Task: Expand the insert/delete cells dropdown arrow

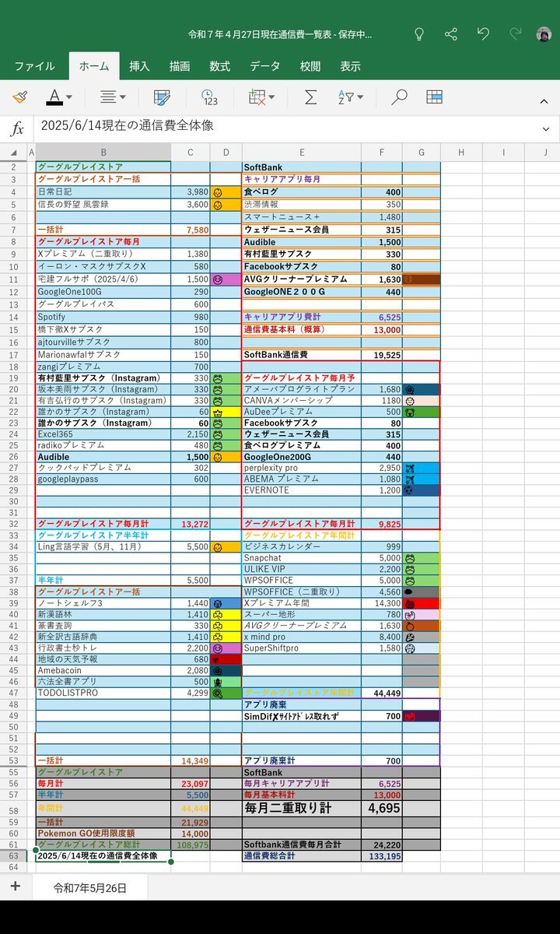Action: (x=271, y=98)
